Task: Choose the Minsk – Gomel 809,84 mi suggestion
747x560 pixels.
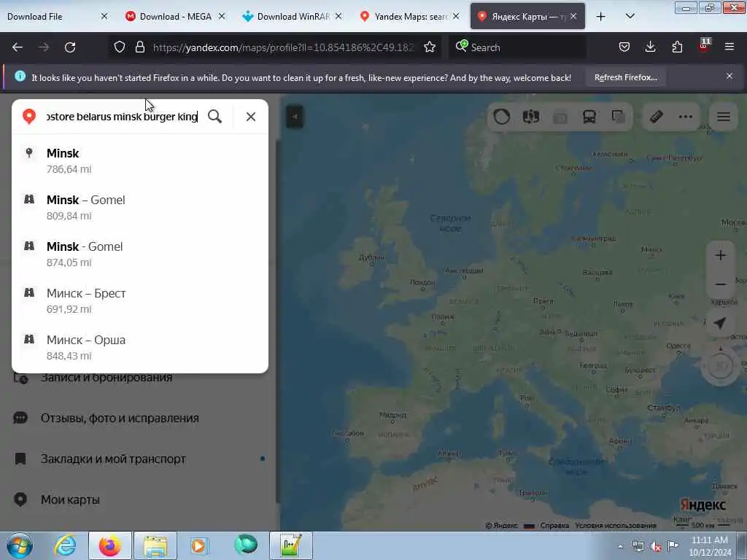Action: pos(140,208)
